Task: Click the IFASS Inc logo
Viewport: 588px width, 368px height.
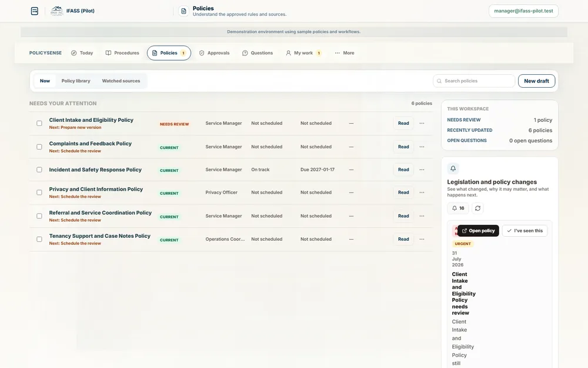Action: click(x=57, y=11)
